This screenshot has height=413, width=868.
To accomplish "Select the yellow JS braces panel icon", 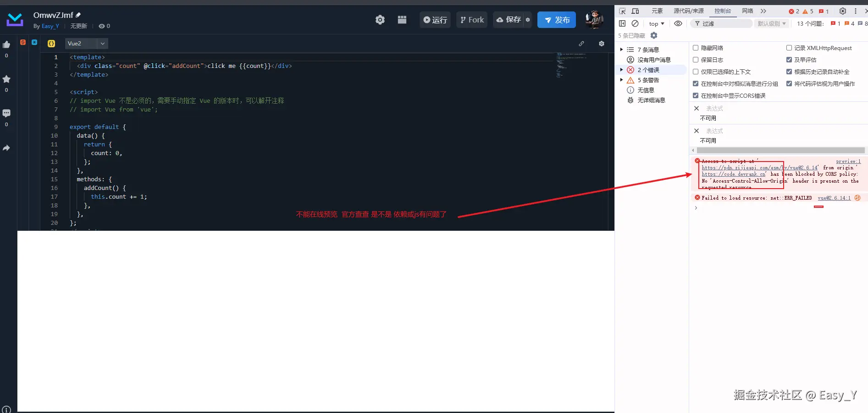I will pyautogui.click(x=51, y=43).
